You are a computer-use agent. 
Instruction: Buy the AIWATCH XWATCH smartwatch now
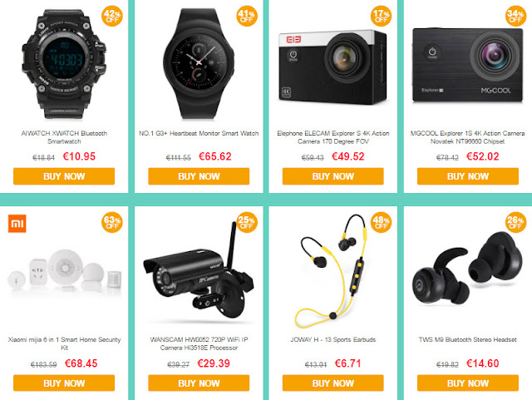(x=64, y=176)
